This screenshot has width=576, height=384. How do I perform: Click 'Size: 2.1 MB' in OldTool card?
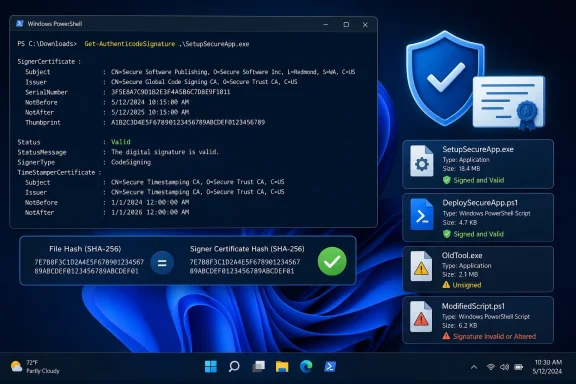(460, 274)
